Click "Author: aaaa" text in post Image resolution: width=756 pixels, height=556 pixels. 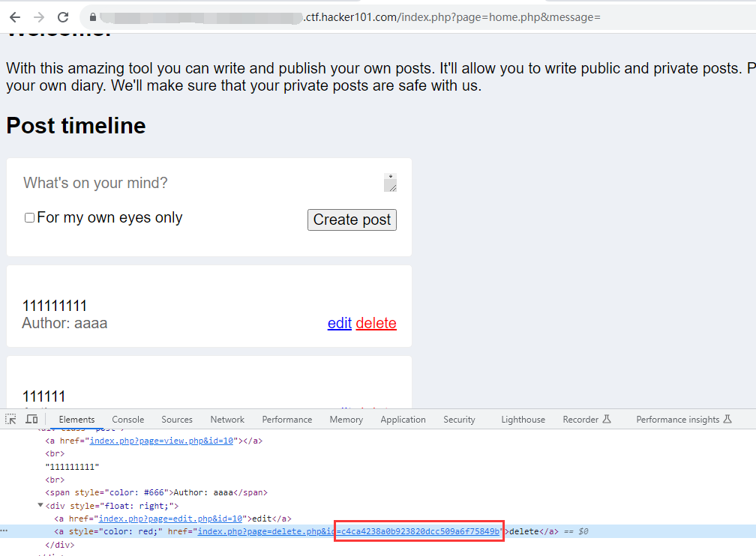point(64,323)
